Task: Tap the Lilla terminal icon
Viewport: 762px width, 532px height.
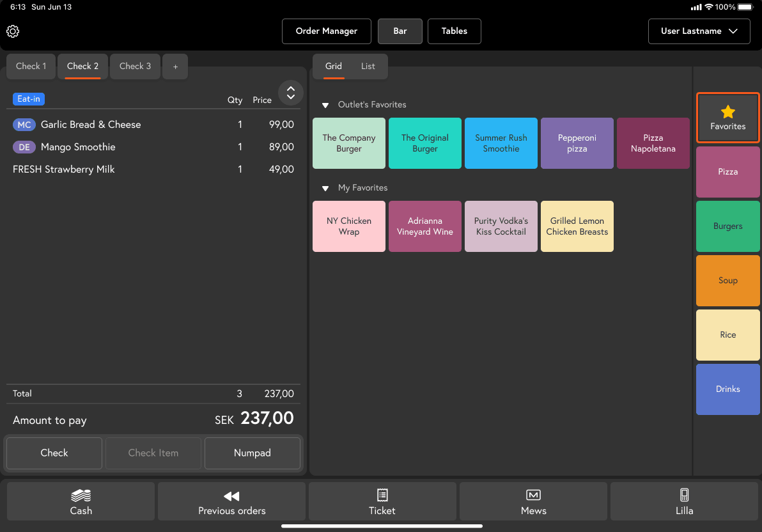Action: pyautogui.click(x=684, y=495)
